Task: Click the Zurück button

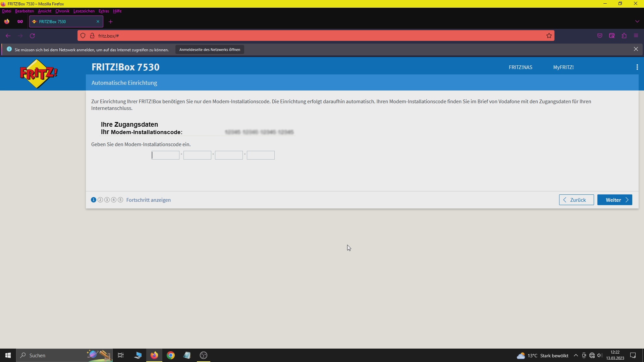Action: coord(576,200)
